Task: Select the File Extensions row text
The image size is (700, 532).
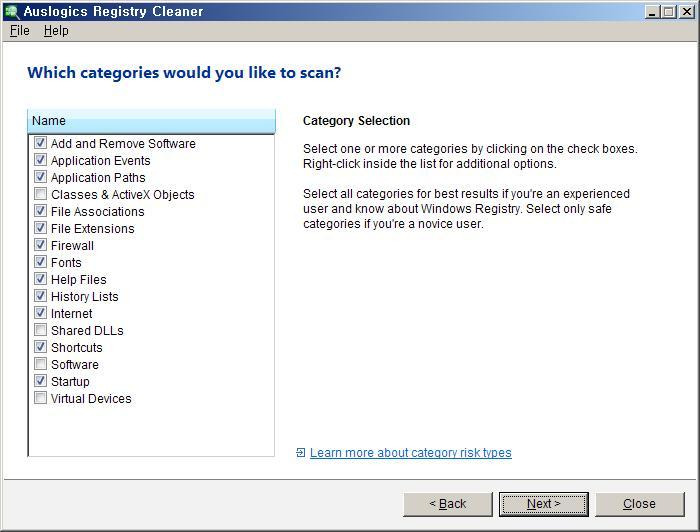Action: [92, 229]
